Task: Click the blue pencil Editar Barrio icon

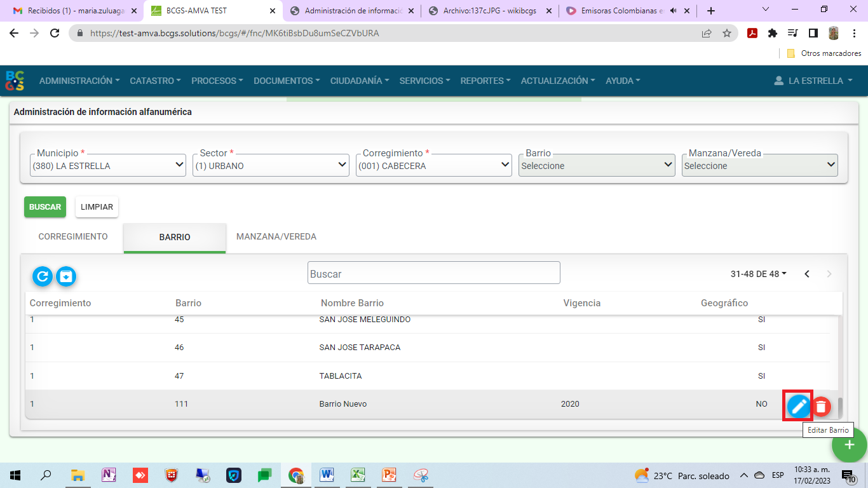Action: (x=798, y=405)
